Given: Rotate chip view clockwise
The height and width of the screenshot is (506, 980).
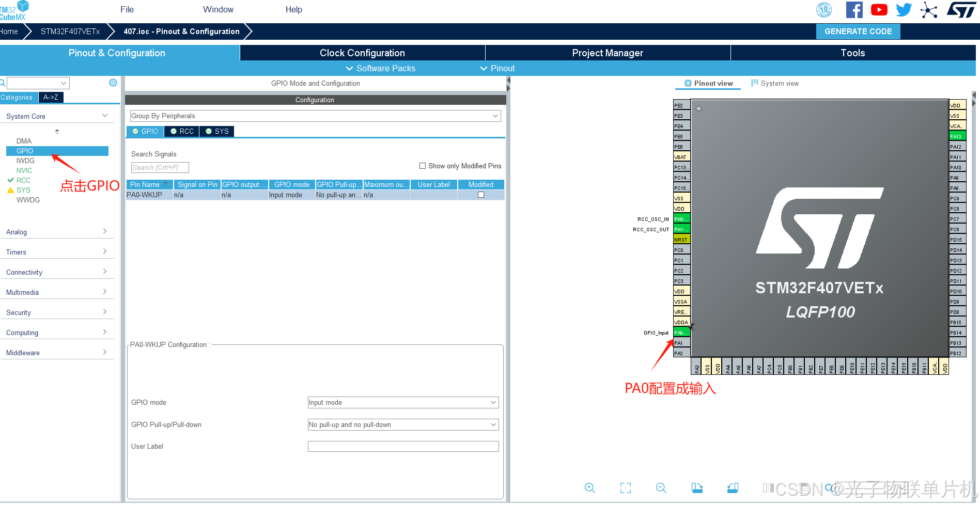Looking at the screenshot, I should (x=697, y=487).
